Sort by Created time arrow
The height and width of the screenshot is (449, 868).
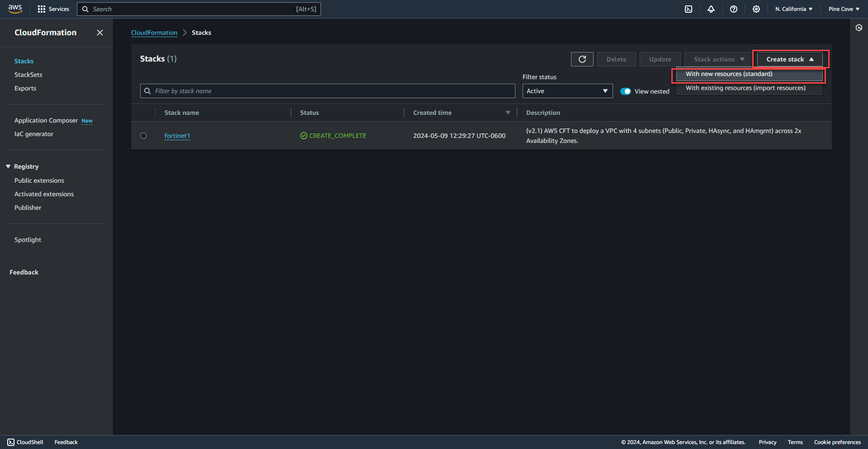(x=508, y=113)
